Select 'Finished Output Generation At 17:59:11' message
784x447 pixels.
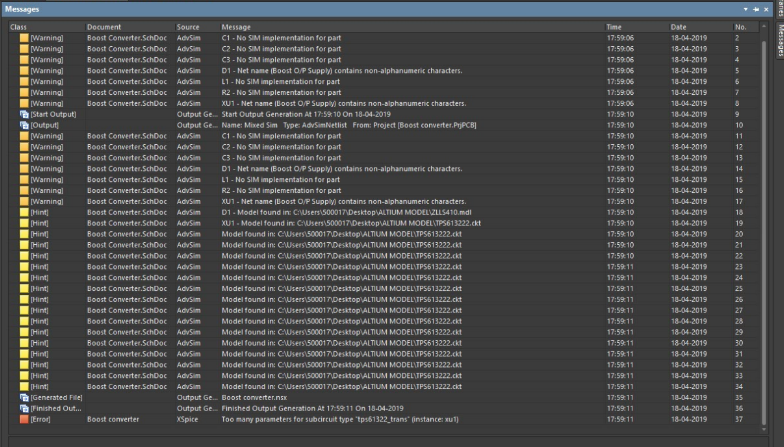[312, 408]
